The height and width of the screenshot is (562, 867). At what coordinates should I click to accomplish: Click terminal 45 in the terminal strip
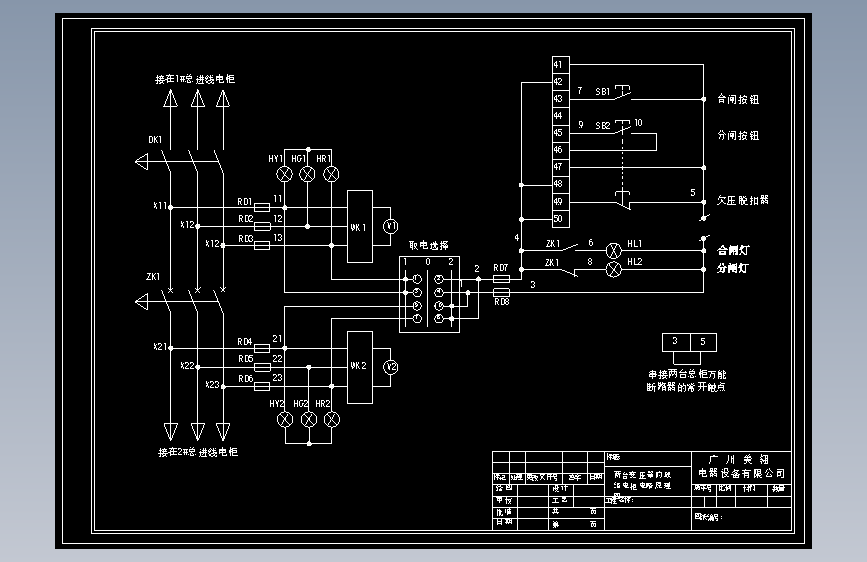point(561,133)
